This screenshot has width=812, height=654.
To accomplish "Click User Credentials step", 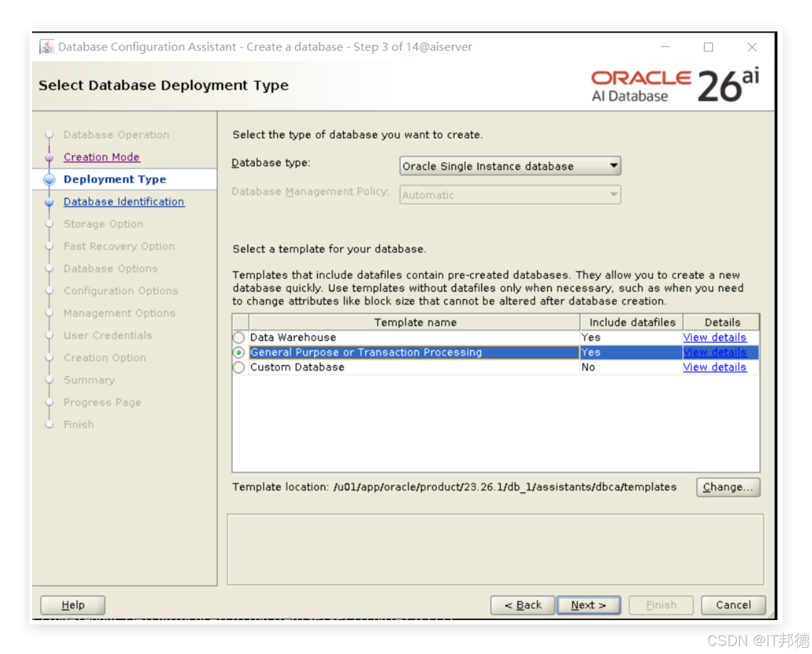I will [x=108, y=336].
